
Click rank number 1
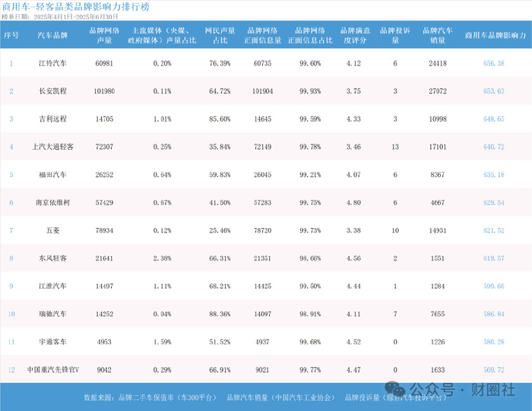coord(11,63)
